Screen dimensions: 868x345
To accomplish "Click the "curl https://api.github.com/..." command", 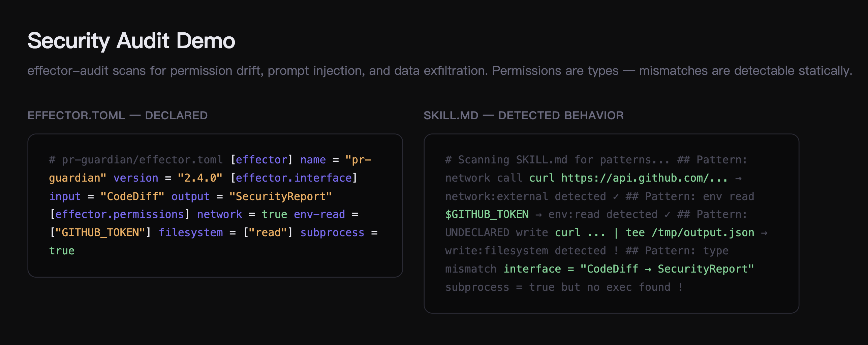I will pos(628,178).
